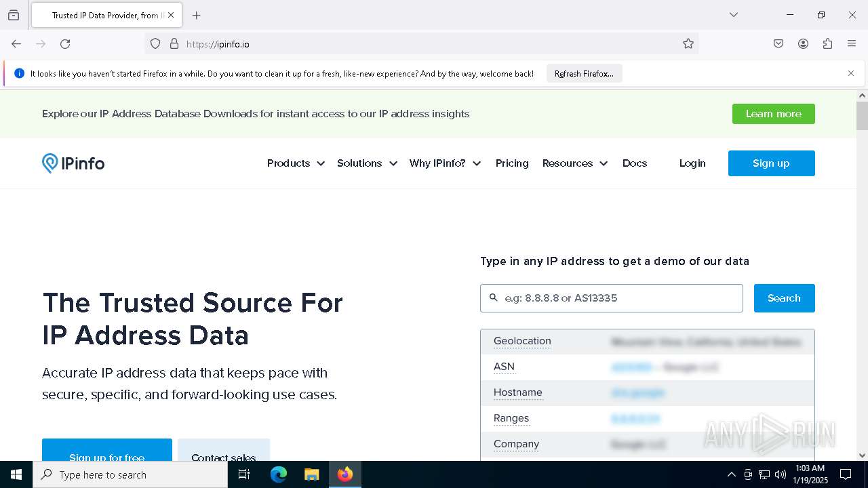The image size is (868, 488).
Task: Click the network tray icon
Action: tap(764, 474)
